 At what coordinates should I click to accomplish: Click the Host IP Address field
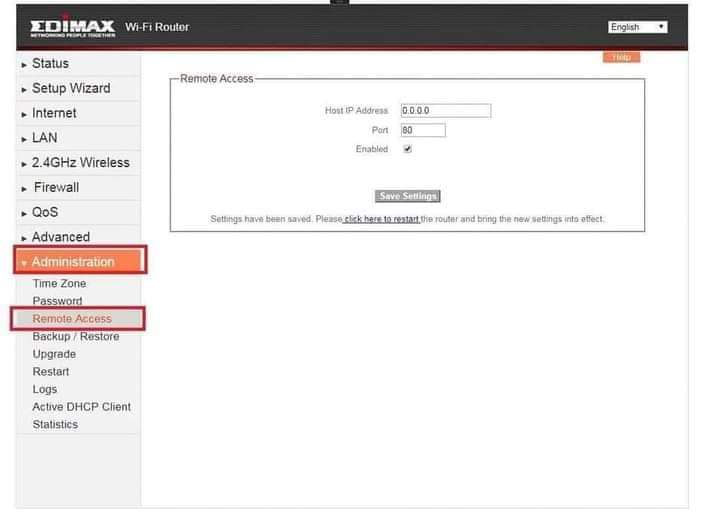pos(445,111)
